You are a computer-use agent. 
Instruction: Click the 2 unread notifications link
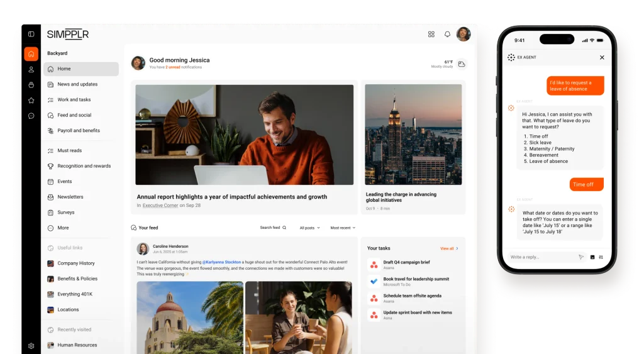(172, 67)
